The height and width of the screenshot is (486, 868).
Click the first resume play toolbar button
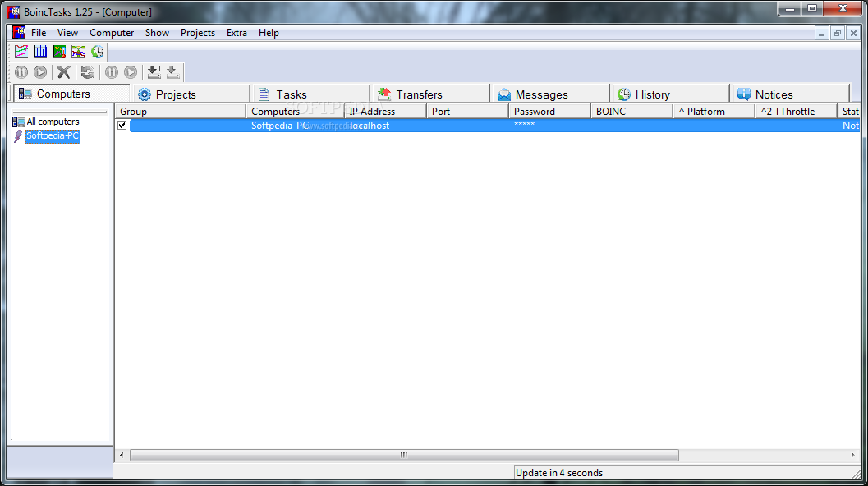click(x=40, y=72)
